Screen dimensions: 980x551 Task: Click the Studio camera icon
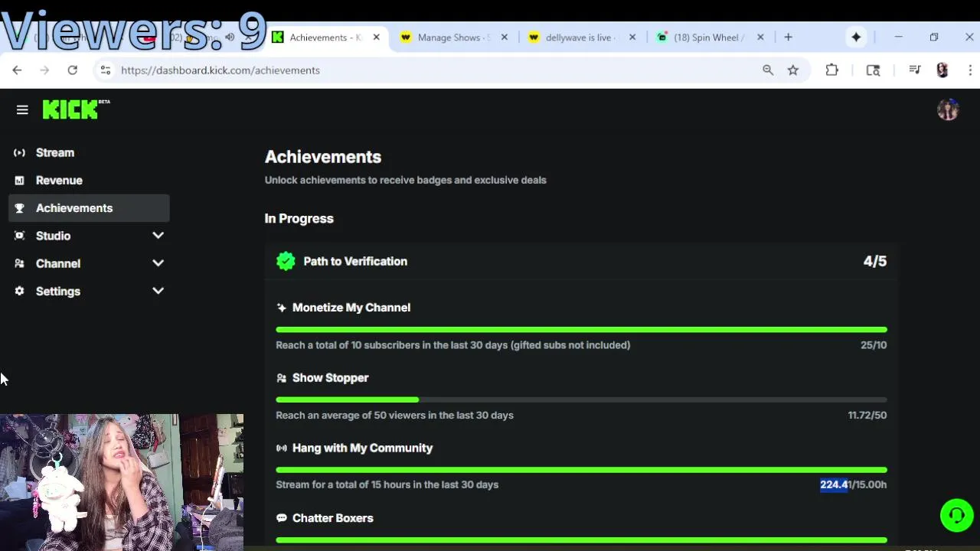[19, 236]
